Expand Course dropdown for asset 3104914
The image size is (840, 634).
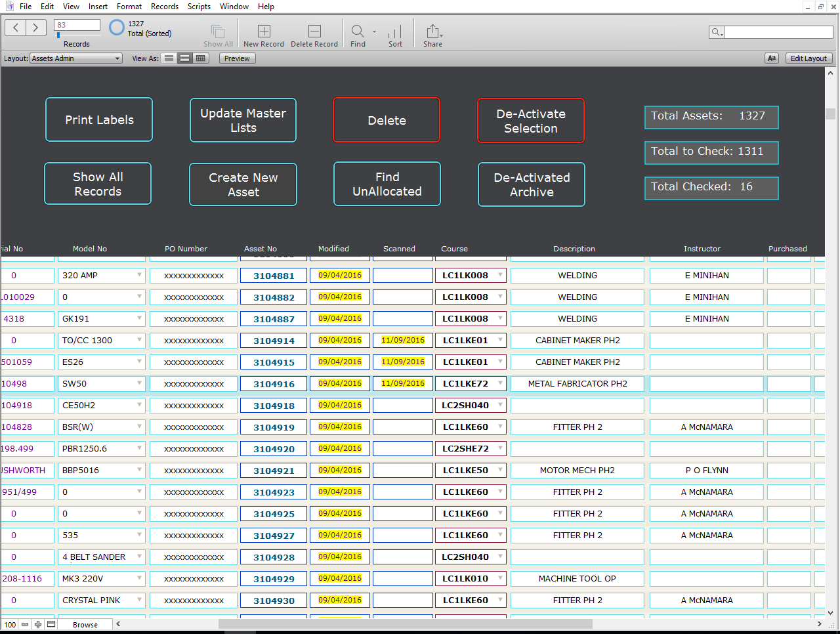tap(500, 340)
